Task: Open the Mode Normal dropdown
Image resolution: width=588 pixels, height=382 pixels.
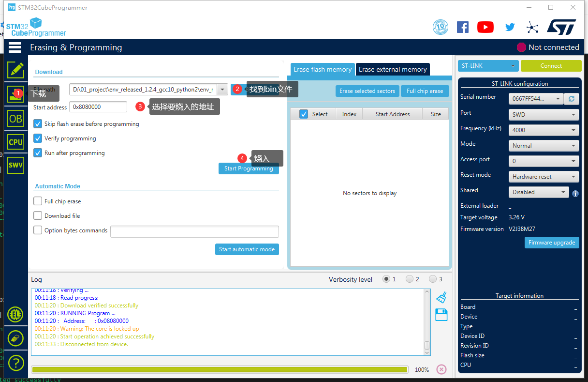Action: pos(544,146)
